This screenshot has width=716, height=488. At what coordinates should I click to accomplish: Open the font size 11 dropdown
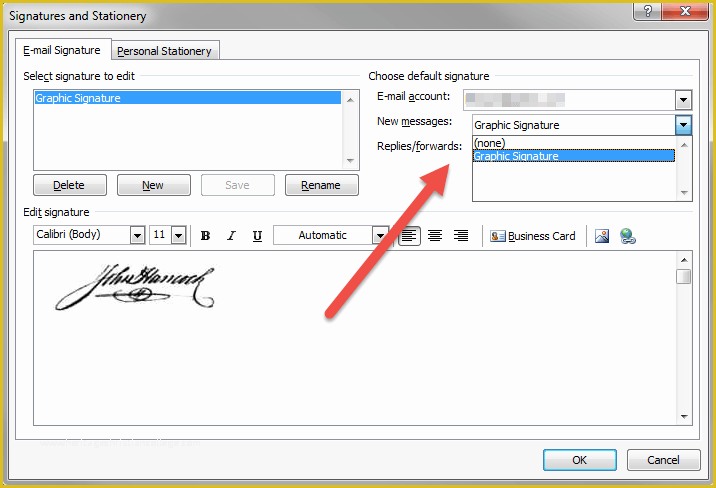(x=179, y=236)
